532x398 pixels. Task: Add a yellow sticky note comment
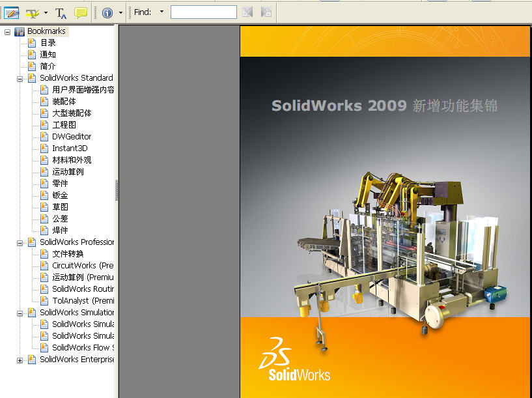pyautogui.click(x=81, y=13)
